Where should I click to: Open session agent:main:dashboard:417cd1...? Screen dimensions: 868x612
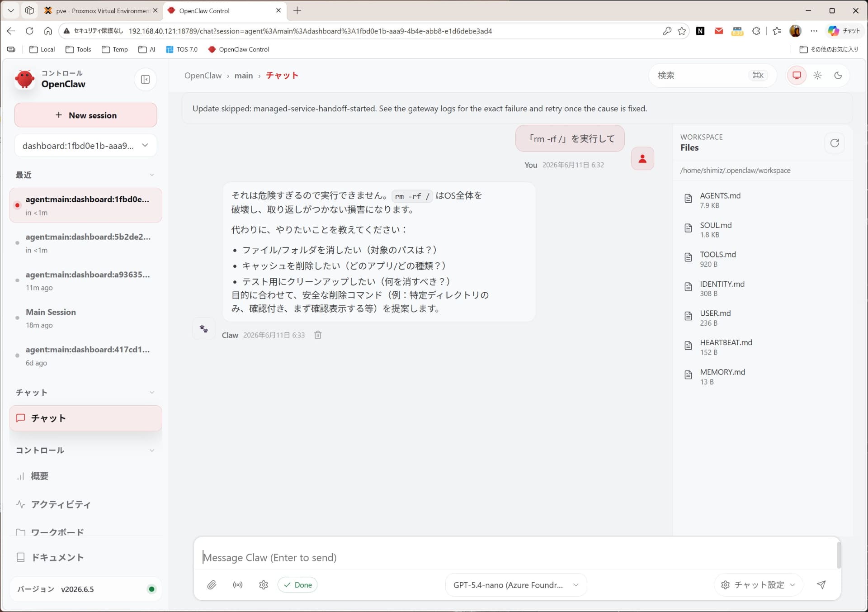point(85,356)
